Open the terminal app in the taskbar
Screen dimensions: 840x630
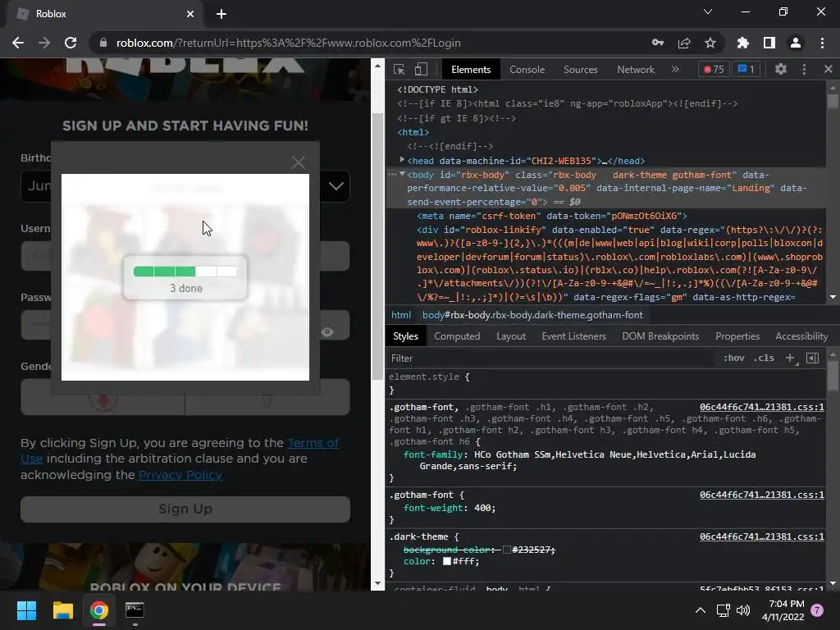click(135, 610)
